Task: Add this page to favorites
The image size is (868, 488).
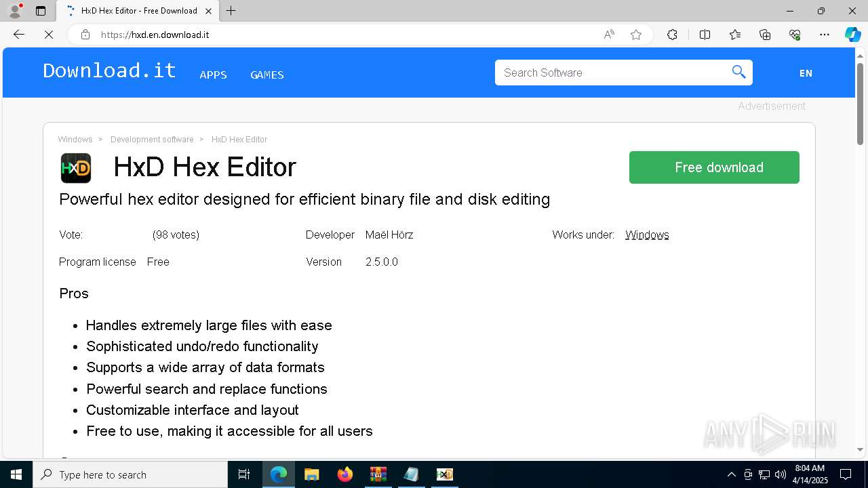Action: pos(635,35)
